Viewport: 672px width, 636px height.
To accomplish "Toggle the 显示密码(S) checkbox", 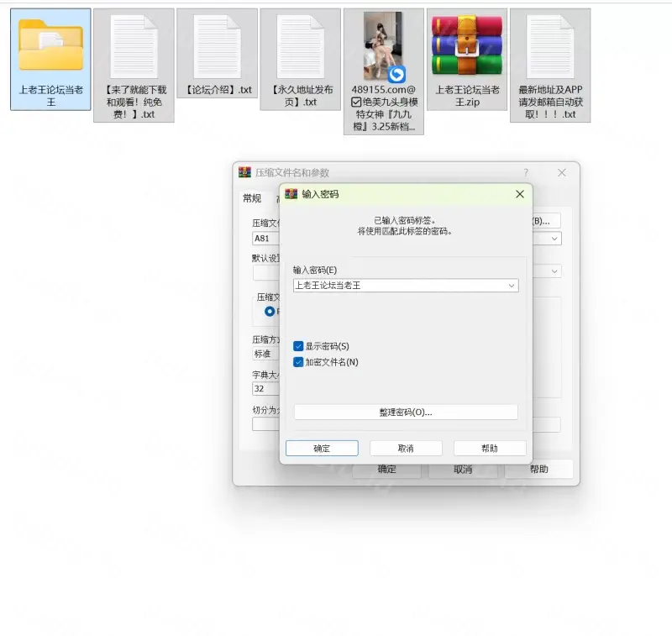I will [298, 346].
